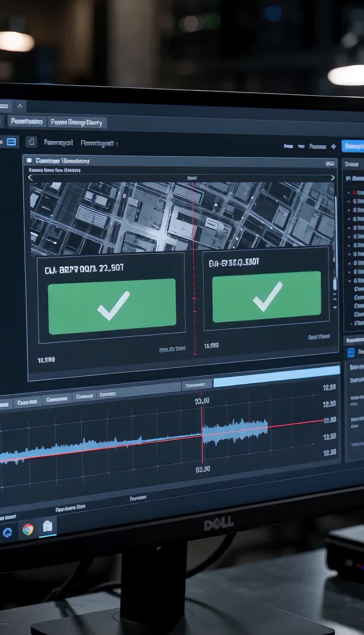Open the blue Edge browser icon in the taskbar
This screenshot has height=635, width=364.
point(7,532)
